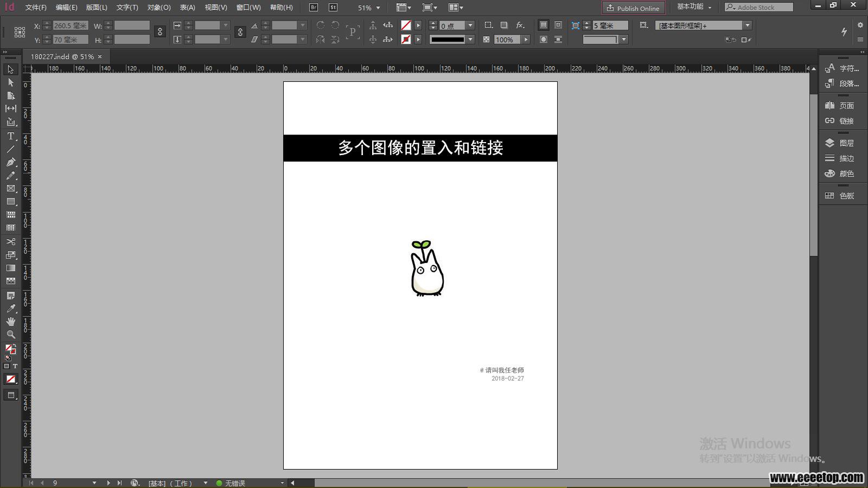Open the workspace 基本功能 dropdown
This screenshot has width=868, height=488.
pos(694,7)
